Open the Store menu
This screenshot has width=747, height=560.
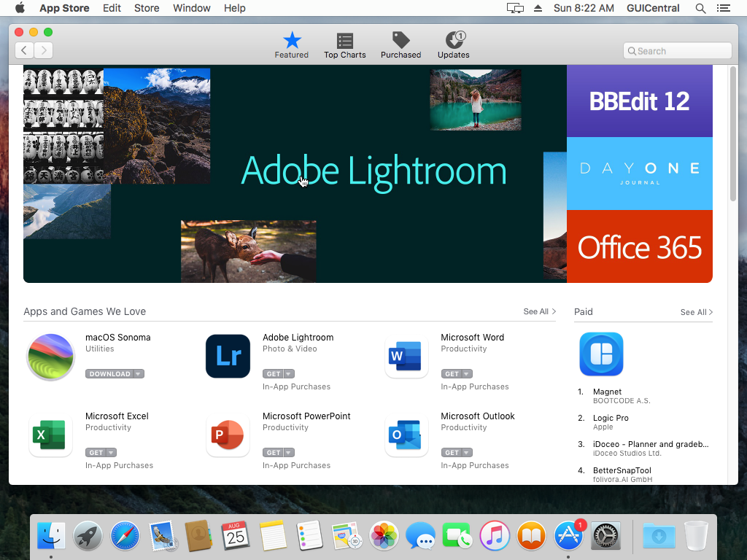pyautogui.click(x=147, y=8)
